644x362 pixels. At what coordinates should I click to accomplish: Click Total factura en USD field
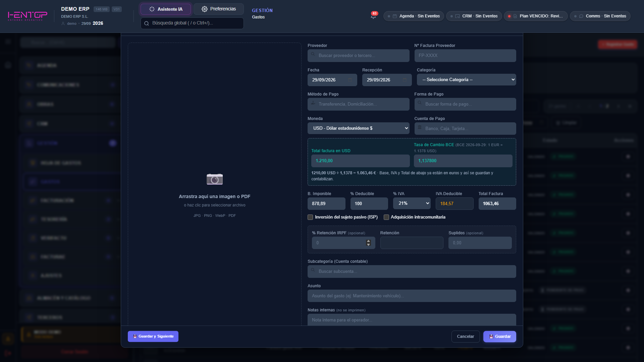click(x=361, y=161)
